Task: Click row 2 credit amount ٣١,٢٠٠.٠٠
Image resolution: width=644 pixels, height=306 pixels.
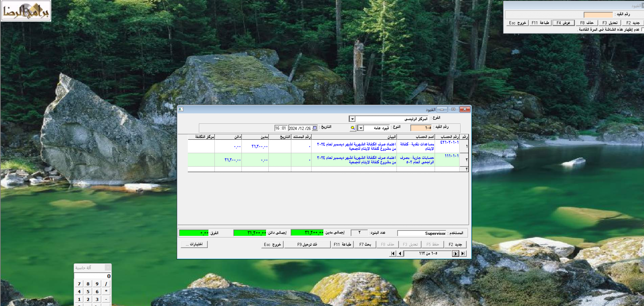Action: tap(228, 160)
